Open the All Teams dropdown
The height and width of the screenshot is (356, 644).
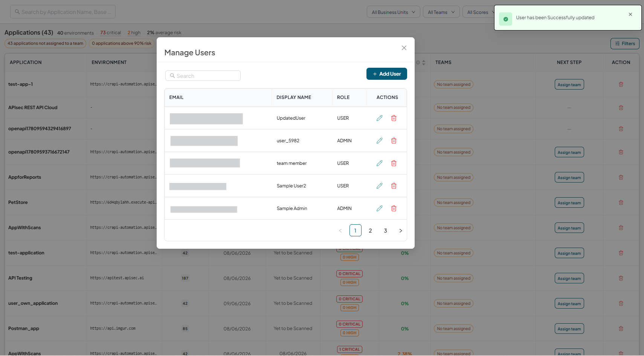[x=441, y=12]
